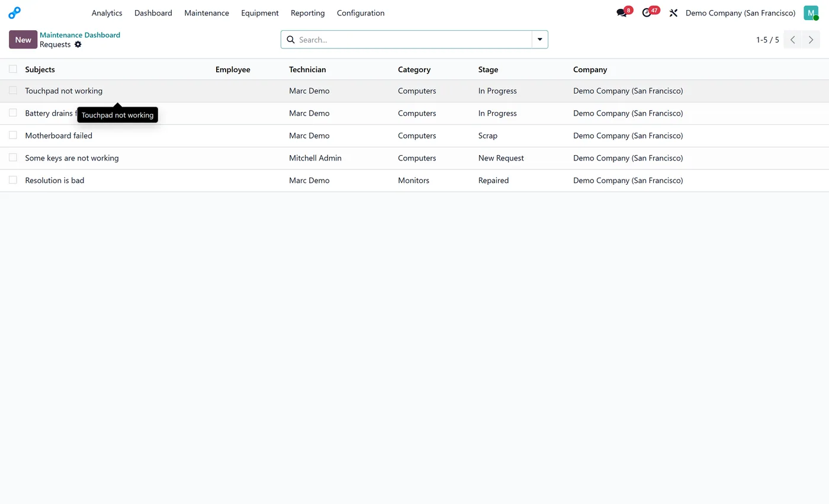Click Marc Demo in Resolution is bad row
The height and width of the screenshot is (504, 829).
click(309, 181)
